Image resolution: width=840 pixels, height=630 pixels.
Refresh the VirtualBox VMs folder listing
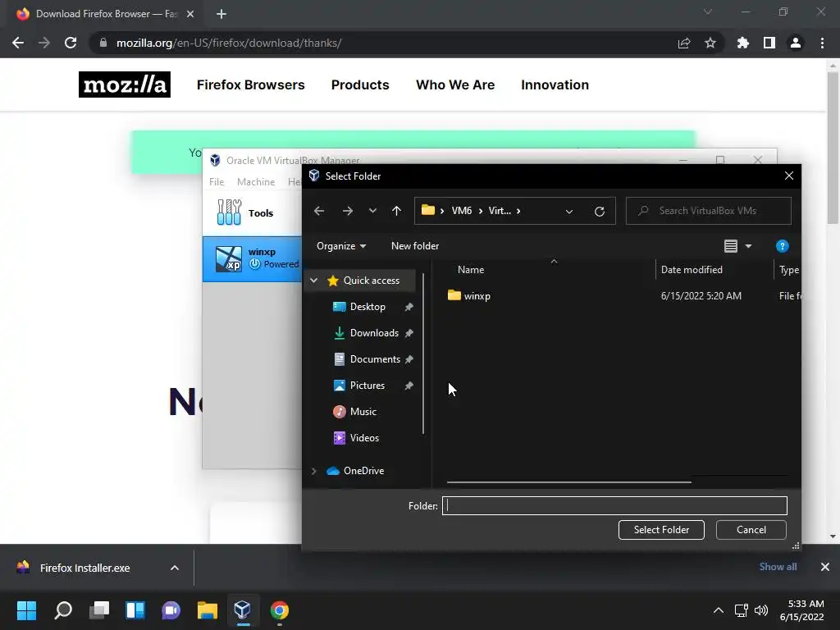(600, 211)
